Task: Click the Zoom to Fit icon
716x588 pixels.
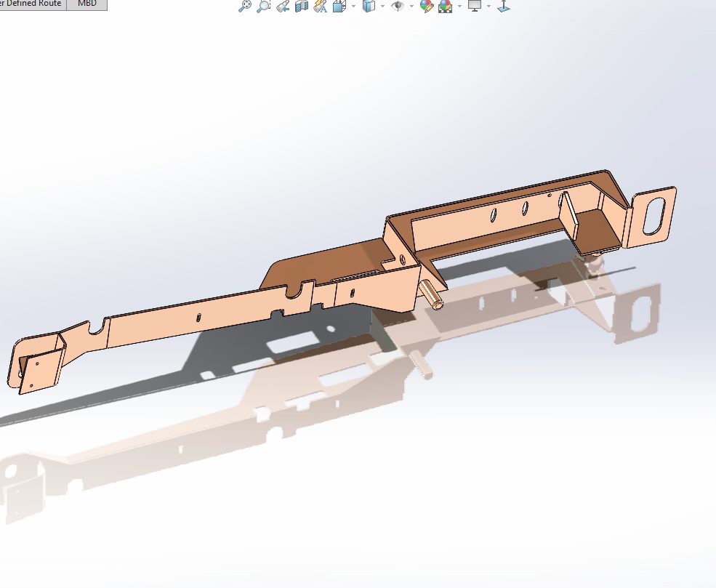Action: click(245, 6)
